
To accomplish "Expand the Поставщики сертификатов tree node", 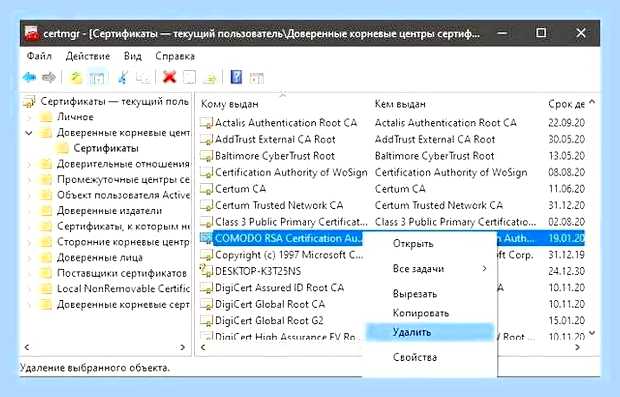I will pos(28,273).
